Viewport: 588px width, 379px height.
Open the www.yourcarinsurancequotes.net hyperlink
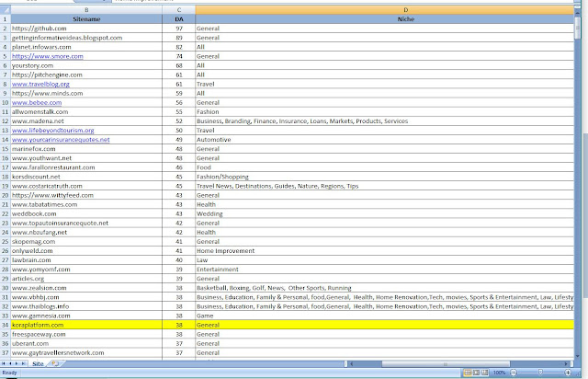(x=61, y=139)
